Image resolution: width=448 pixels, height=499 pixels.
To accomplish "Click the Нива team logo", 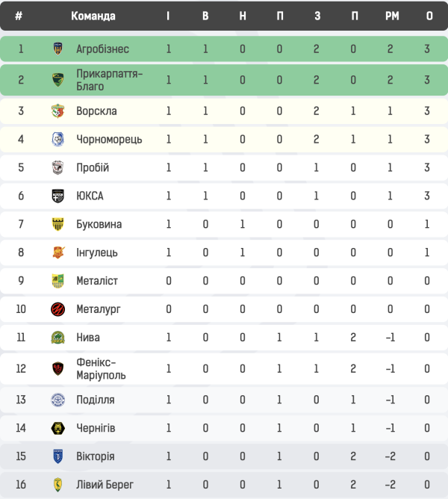I will tap(57, 338).
